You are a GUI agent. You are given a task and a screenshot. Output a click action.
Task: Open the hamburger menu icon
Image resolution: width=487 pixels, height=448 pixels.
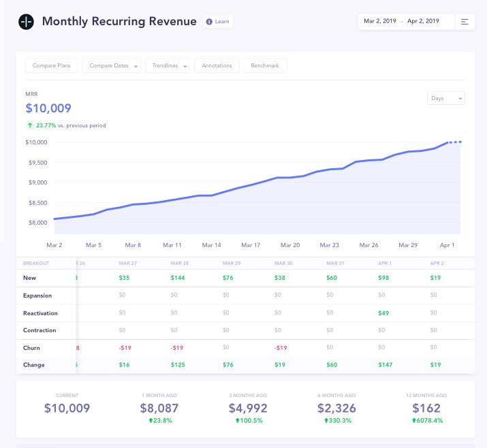(x=465, y=22)
